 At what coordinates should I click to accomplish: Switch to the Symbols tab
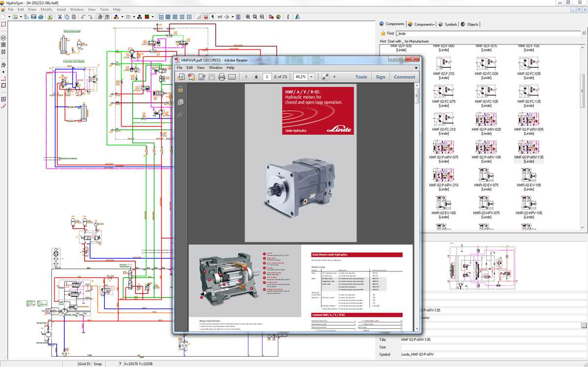[x=448, y=24]
